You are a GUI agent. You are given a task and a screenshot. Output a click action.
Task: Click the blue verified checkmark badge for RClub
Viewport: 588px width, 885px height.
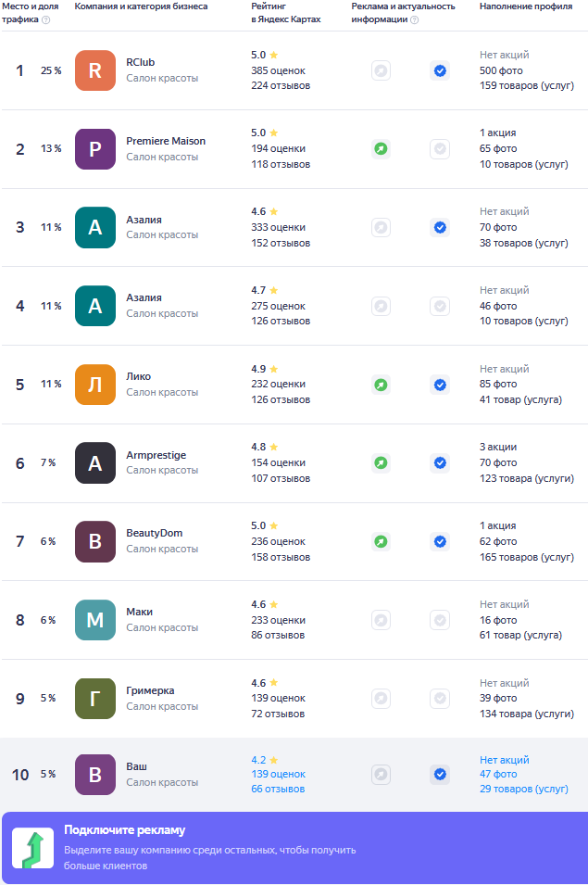[x=440, y=70]
